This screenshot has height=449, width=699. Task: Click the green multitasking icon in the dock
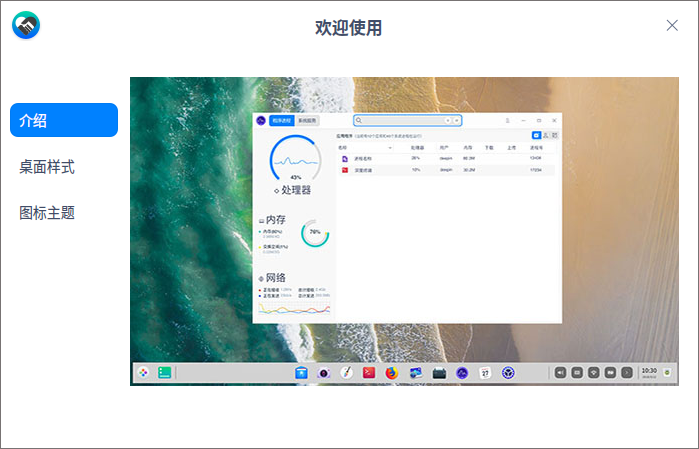click(x=164, y=372)
